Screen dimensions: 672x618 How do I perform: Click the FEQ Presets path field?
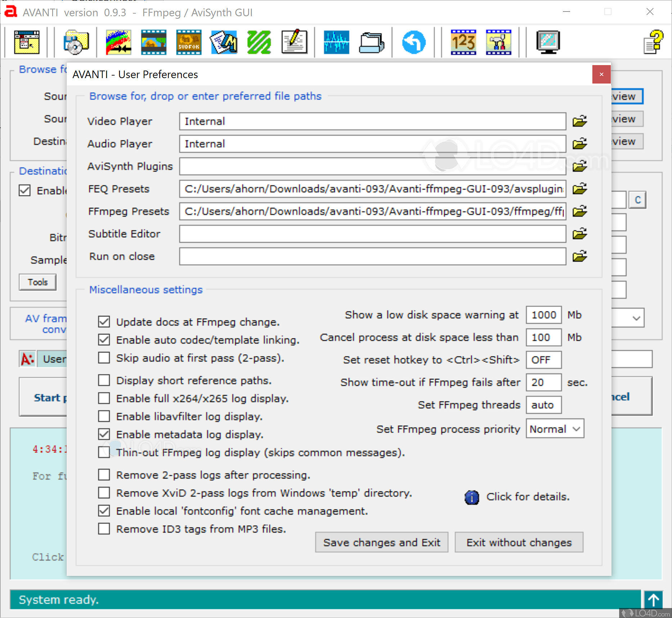click(x=373, y=189)
